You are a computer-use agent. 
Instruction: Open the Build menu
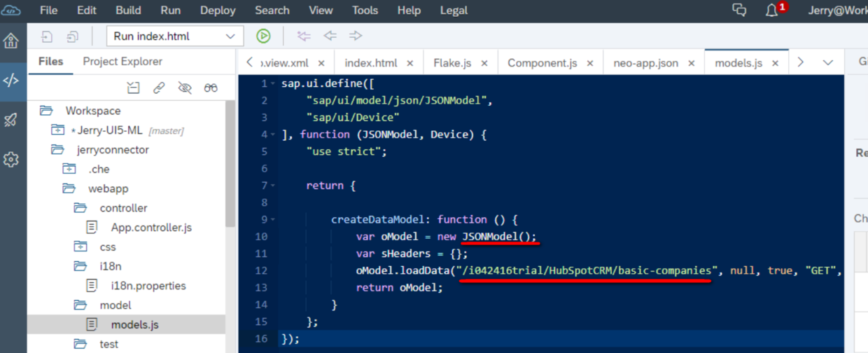click(x=128, y=11)
